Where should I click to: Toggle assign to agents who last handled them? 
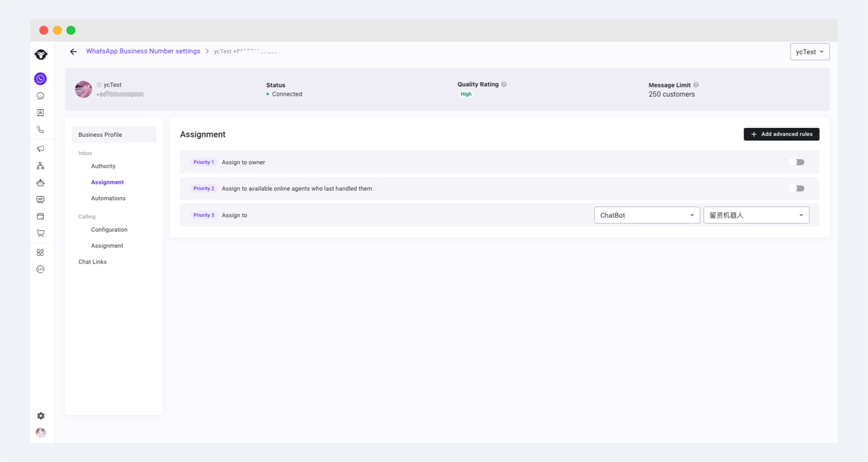[797, 188]
